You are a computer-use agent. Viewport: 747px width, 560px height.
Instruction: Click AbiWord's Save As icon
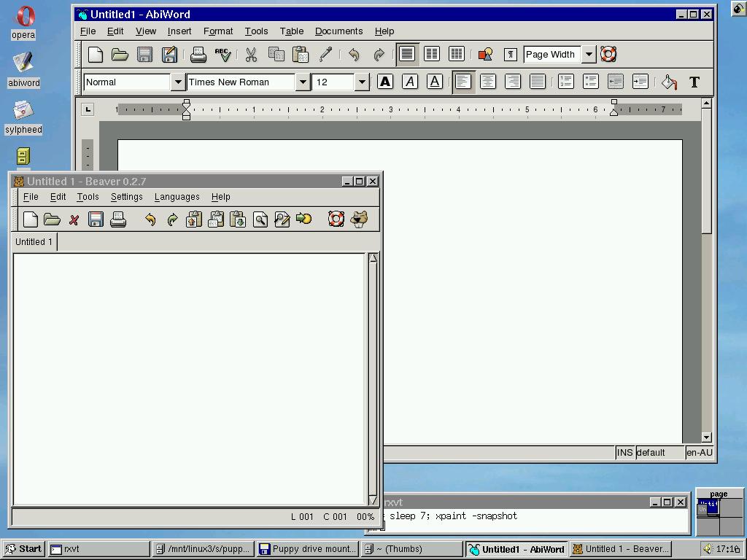pos(169,54)
